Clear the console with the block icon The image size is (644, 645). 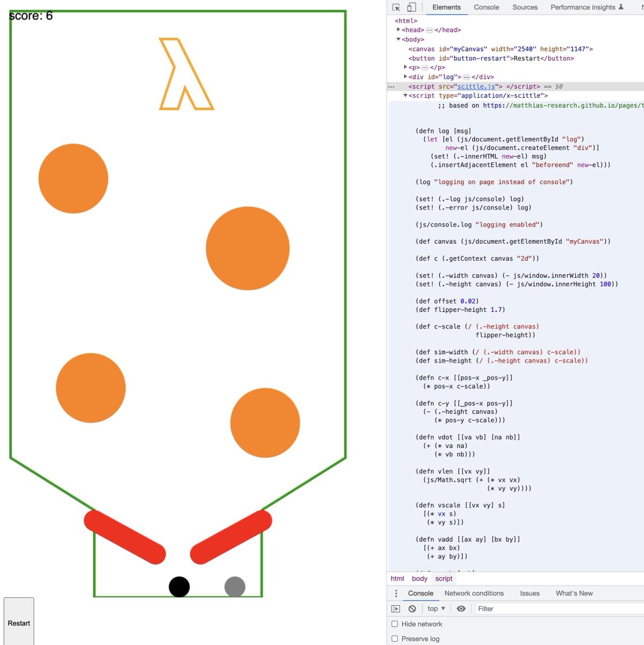click(x=412, y=609)
